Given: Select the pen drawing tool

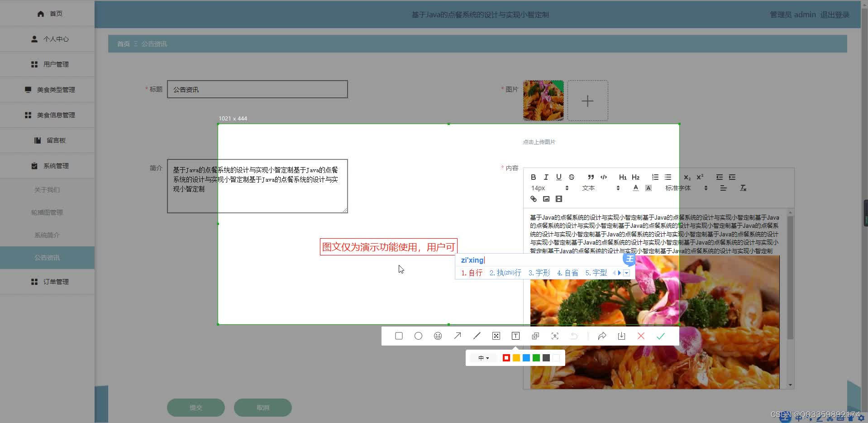Looking at the screenshot, I should (x=477, y=336).
